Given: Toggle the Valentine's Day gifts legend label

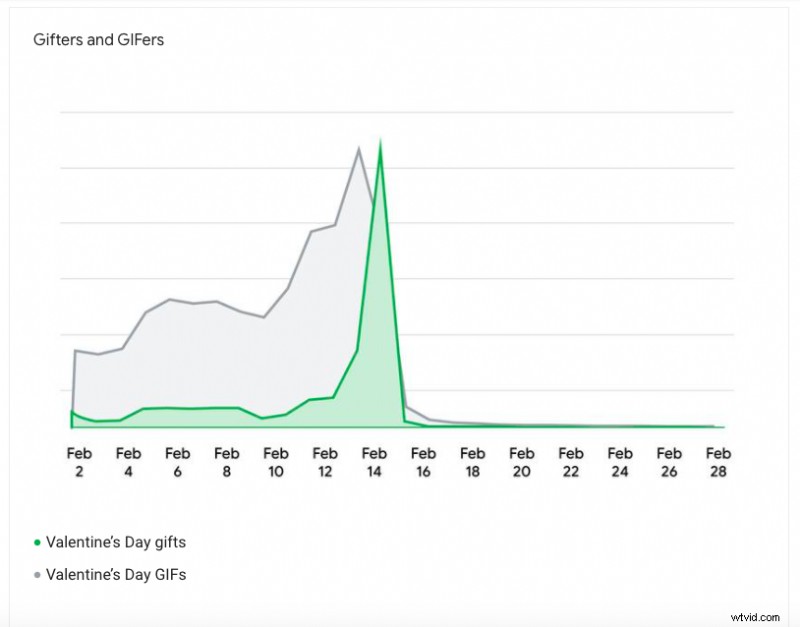Looking at the screenshot, I should pos(115,543).
